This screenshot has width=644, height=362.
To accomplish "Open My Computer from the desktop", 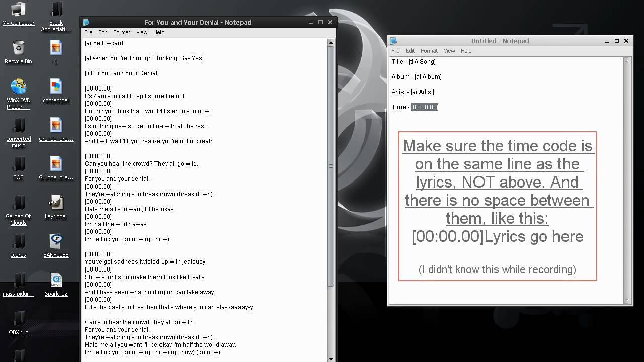I will click(18, 11).
